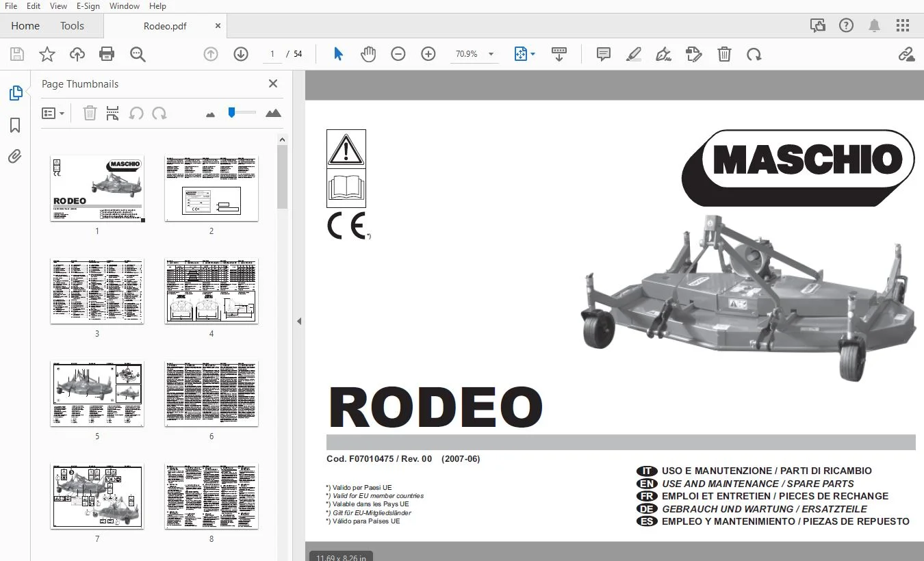Save the file using the floppy disk icon
924x561 pixels.
tap(17, 54)
